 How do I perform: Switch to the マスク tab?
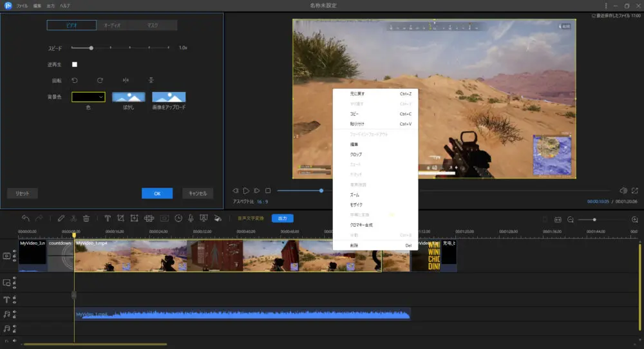click(x=153, y=25)
